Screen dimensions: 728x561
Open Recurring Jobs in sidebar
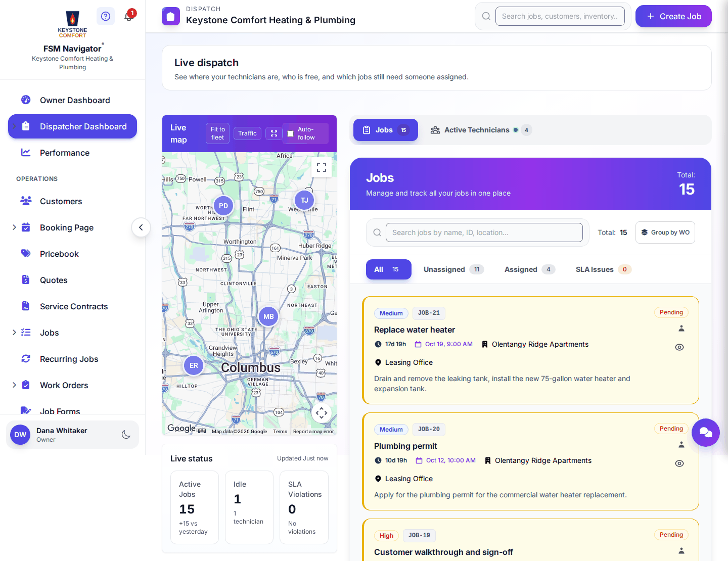click(x=72, y=359)
